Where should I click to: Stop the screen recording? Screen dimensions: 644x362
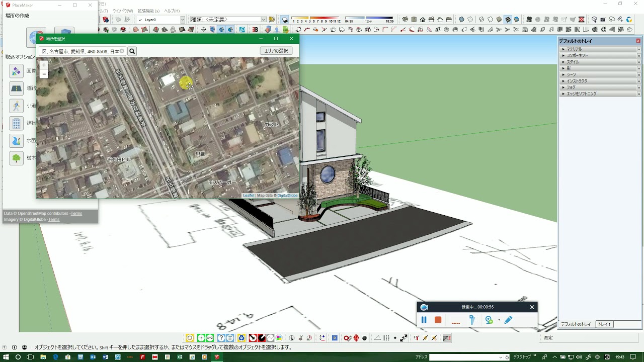click(438, 320)
